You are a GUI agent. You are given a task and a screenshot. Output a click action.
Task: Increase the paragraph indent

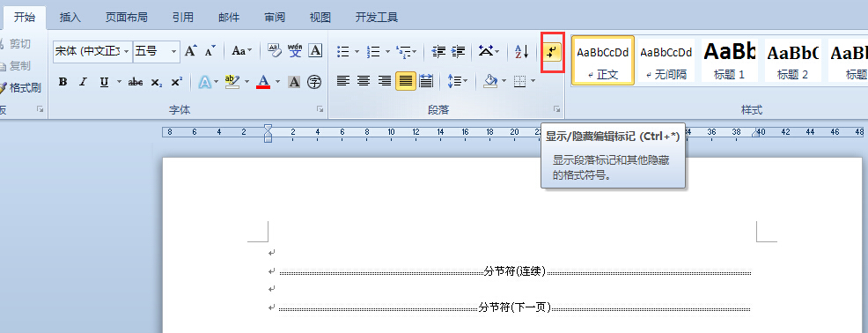458,51
